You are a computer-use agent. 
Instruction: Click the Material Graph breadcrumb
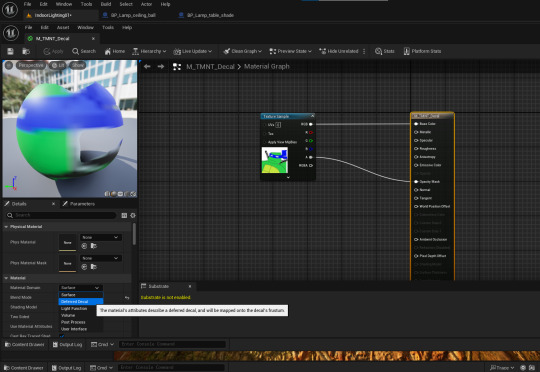pos(267,66)
